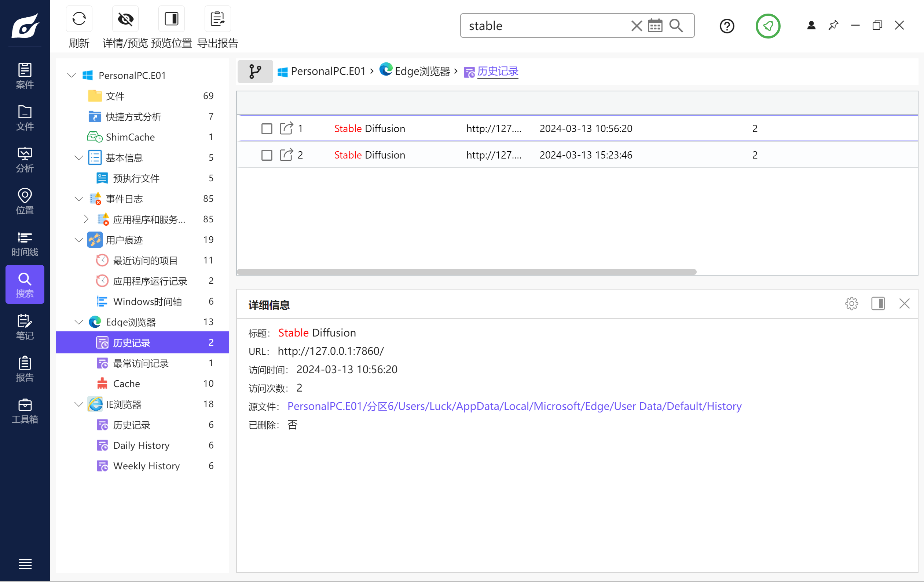
Task: Click the horizontal scrollbar of results table
Action: pos(467,272)
